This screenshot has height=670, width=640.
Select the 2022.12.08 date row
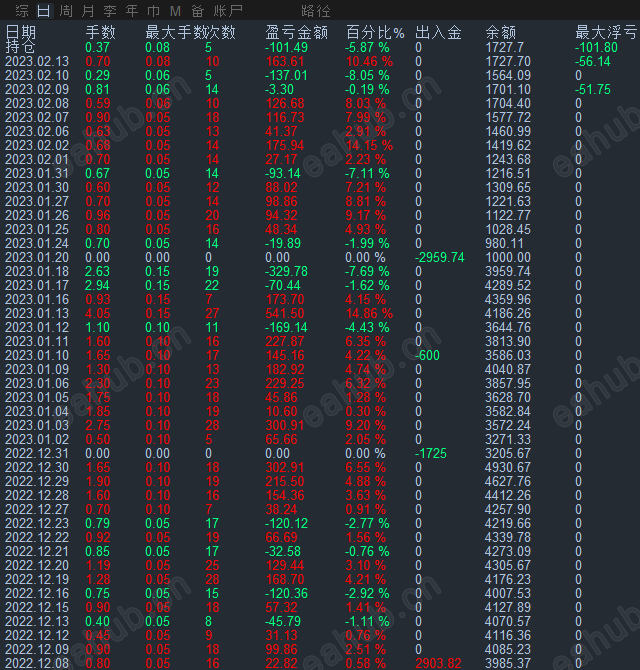pyautogui.click(x=37, y=663)
